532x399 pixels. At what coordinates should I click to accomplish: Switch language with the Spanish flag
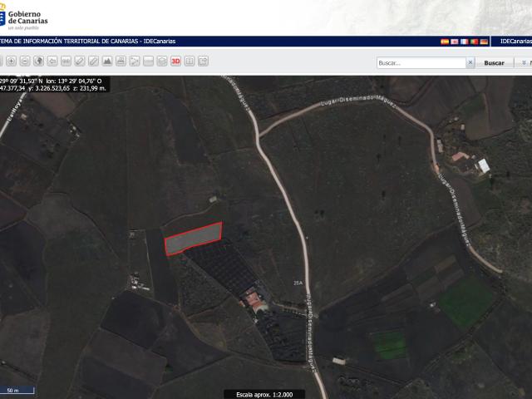pos(444,41)
